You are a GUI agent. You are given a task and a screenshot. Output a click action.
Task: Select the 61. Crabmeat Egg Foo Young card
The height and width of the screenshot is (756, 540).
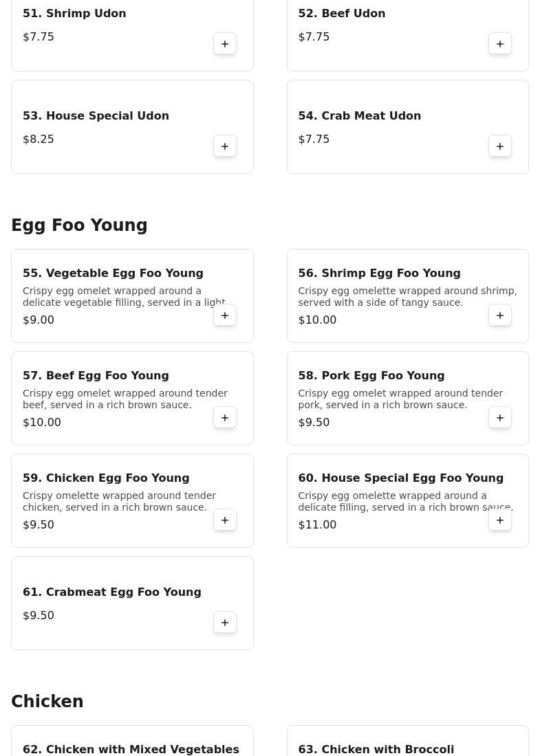tap(132, 603)
